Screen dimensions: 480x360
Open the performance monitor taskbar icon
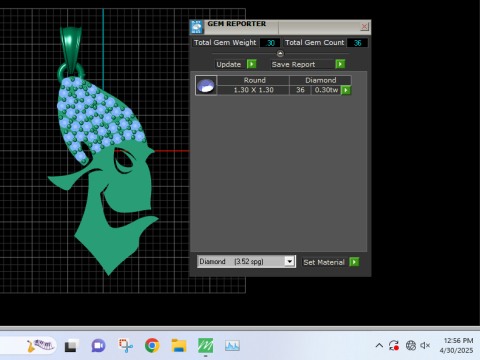pyautogui.click(x=232, y=346)
